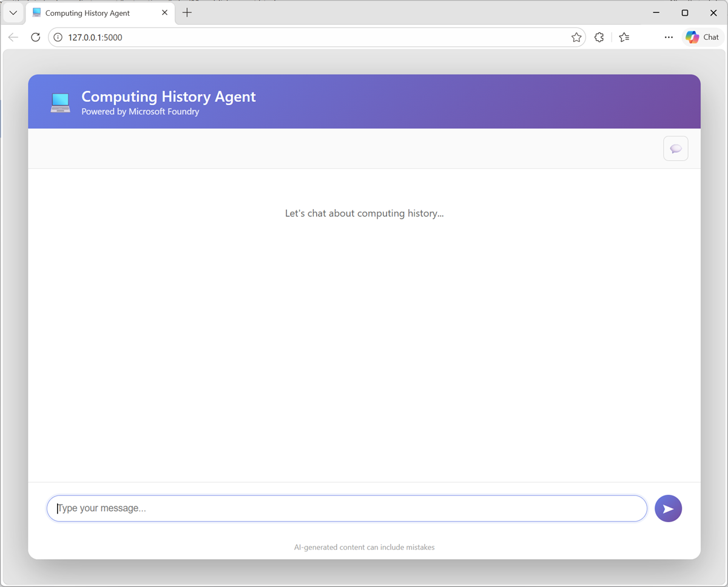This screenshot has width=728, height=587.
Task: Click inside the Type your message field
Action: 243,508
